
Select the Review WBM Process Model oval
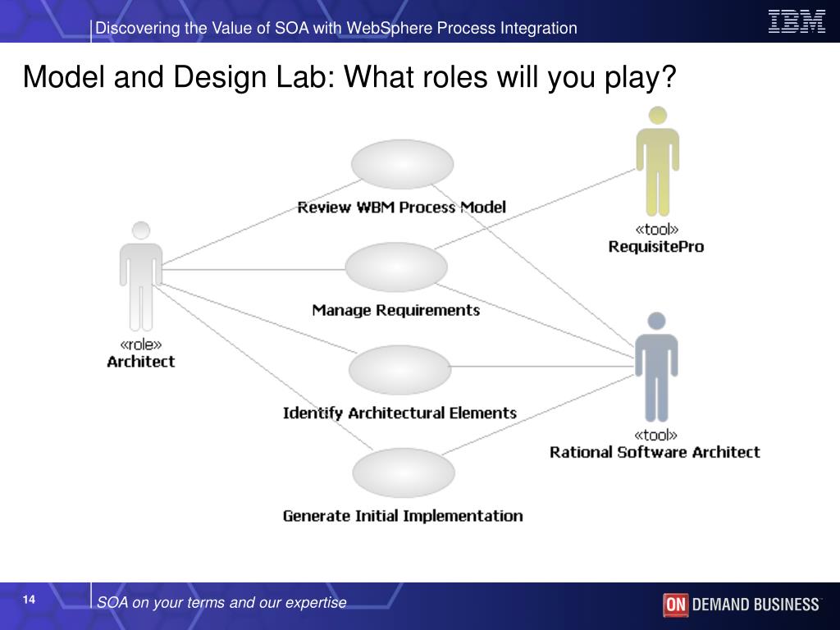pyautogui.click(x=402, y=164)
